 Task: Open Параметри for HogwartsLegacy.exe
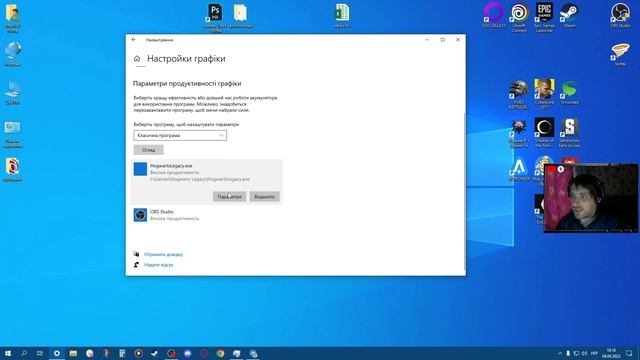[229, 197]
